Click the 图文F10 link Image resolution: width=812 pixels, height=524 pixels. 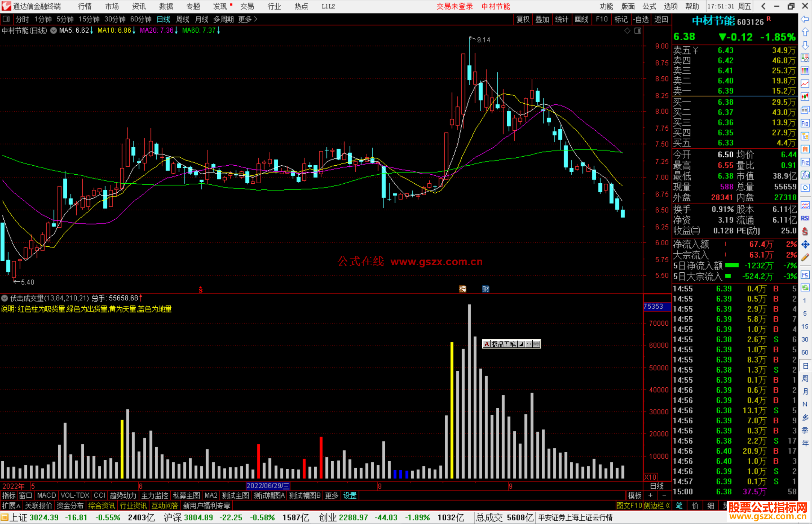pyautogui.click(x=629, y=506)
